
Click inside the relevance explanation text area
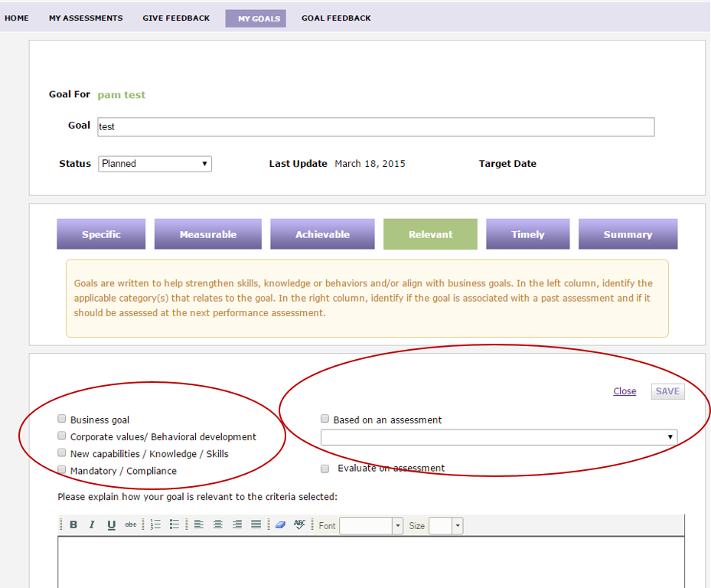pos(371,563)
